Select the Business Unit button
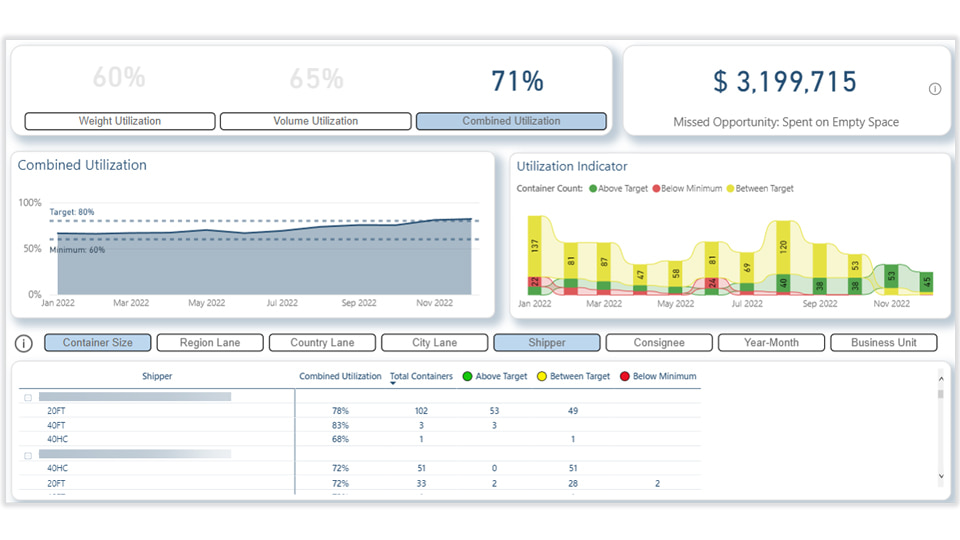 click(883, 343)
